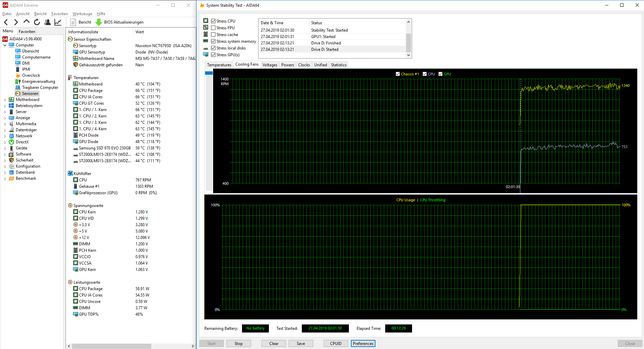Click the Motherboard board icon in the tree

11,100
